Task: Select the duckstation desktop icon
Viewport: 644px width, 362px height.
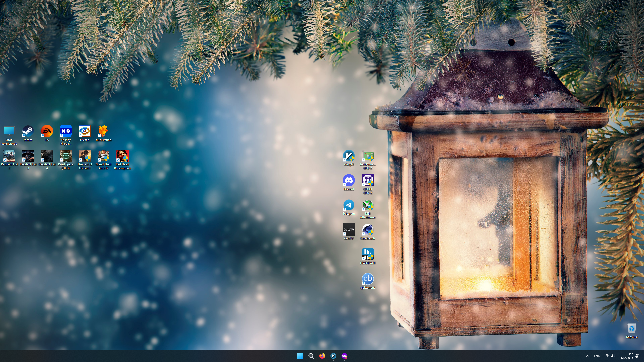Action: pyautogui.click(x=103, y=131)
